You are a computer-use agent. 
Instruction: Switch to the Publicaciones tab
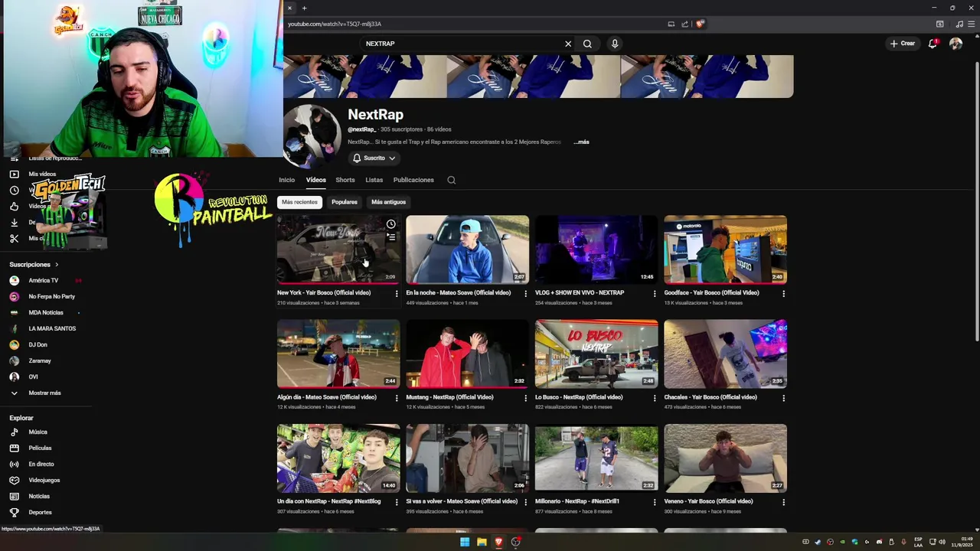[413, 180]
